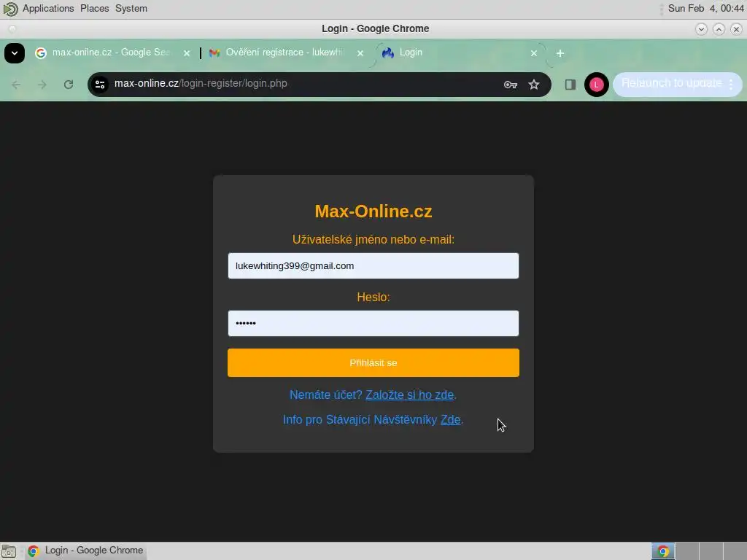Open site information icon in address bar
This screenshot has width=747, height=560.
(100, 85)
